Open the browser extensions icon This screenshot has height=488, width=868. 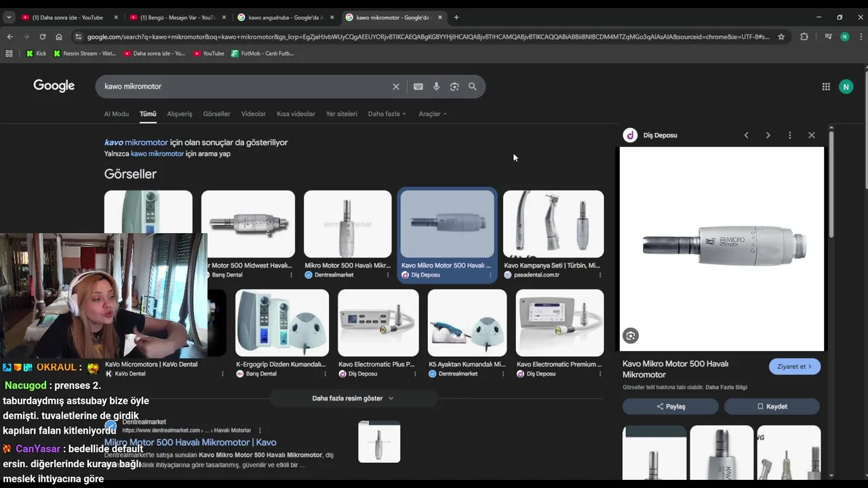pyautogui.click(x=804, y=37)
